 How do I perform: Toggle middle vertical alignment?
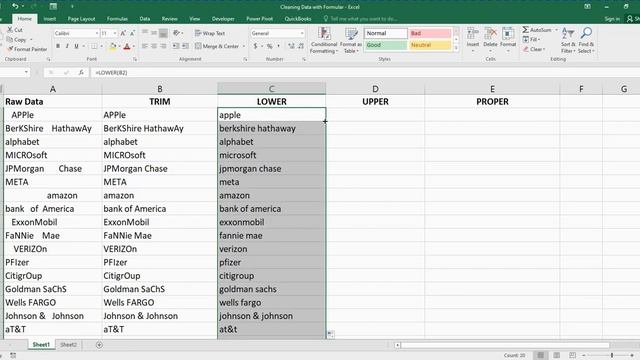pos(154,33)
